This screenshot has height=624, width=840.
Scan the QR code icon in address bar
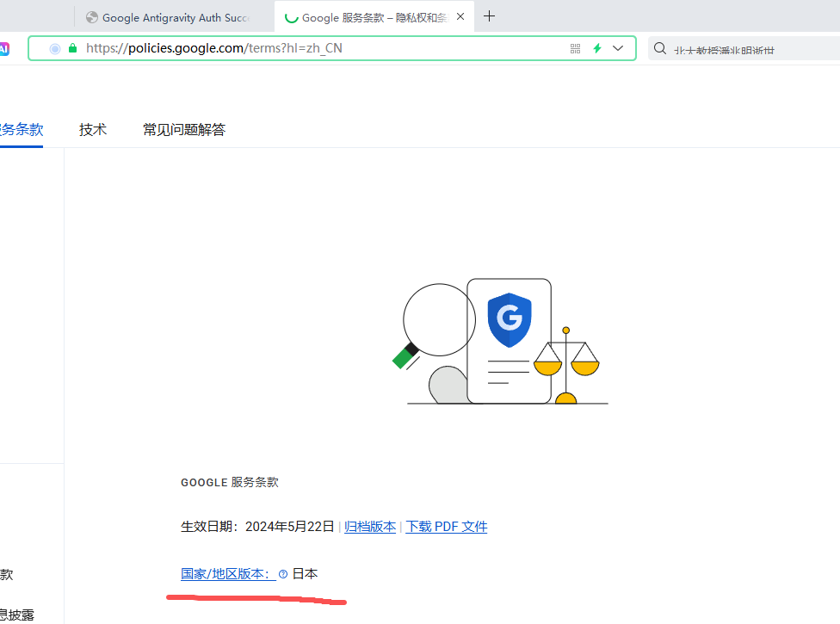pos(574,48)
